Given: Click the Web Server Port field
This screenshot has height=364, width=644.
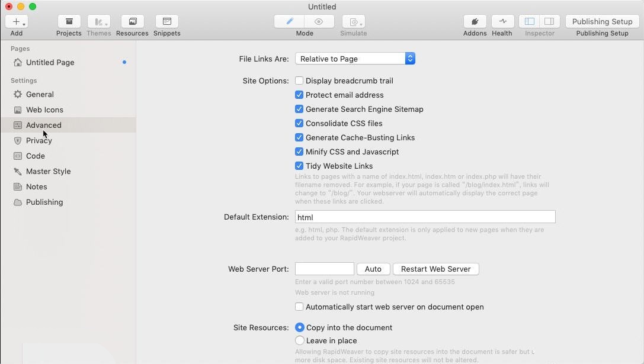Looking at the screenshot, I should 325,269.
